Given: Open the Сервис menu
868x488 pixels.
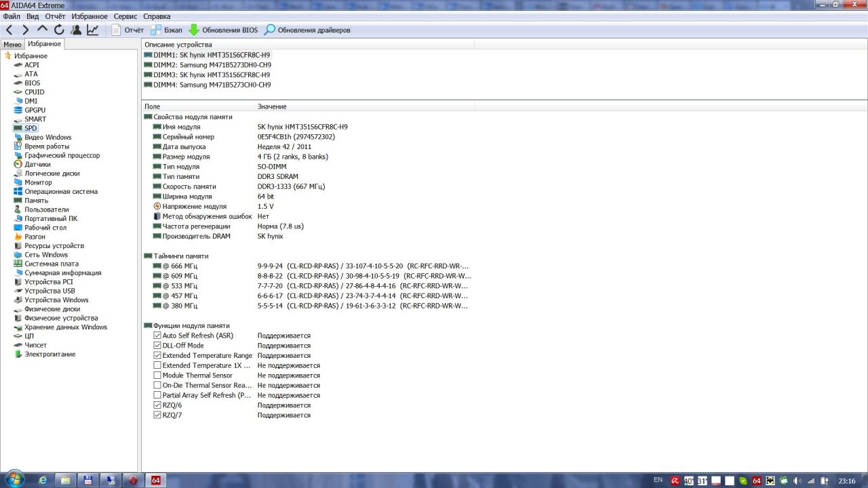Looking at the screenshot, I should pos(125,16).
